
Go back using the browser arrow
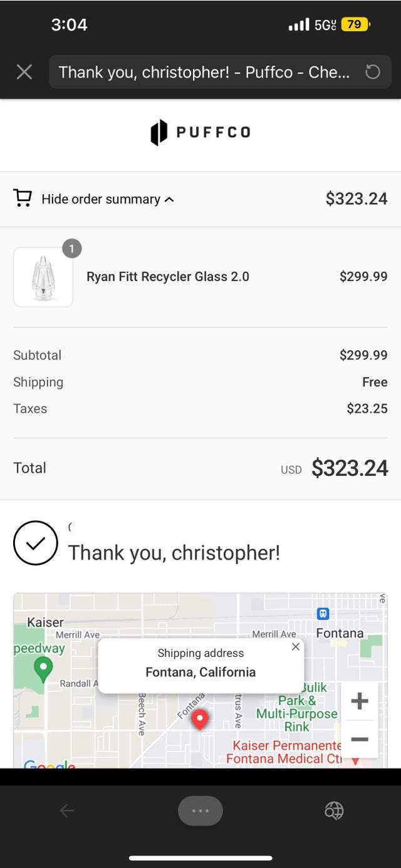[x=67, y=811]
